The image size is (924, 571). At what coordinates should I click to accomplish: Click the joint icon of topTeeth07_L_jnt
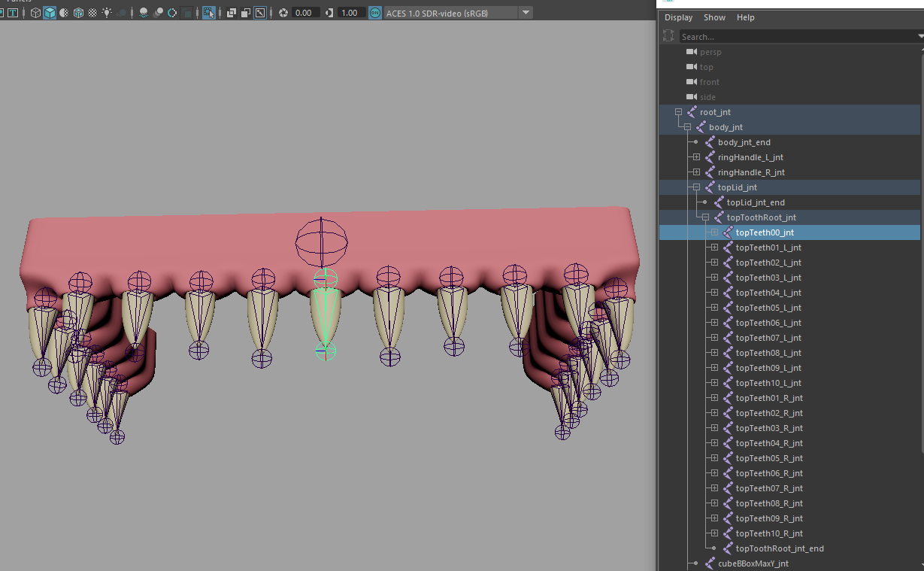click(x=728, y=338)
